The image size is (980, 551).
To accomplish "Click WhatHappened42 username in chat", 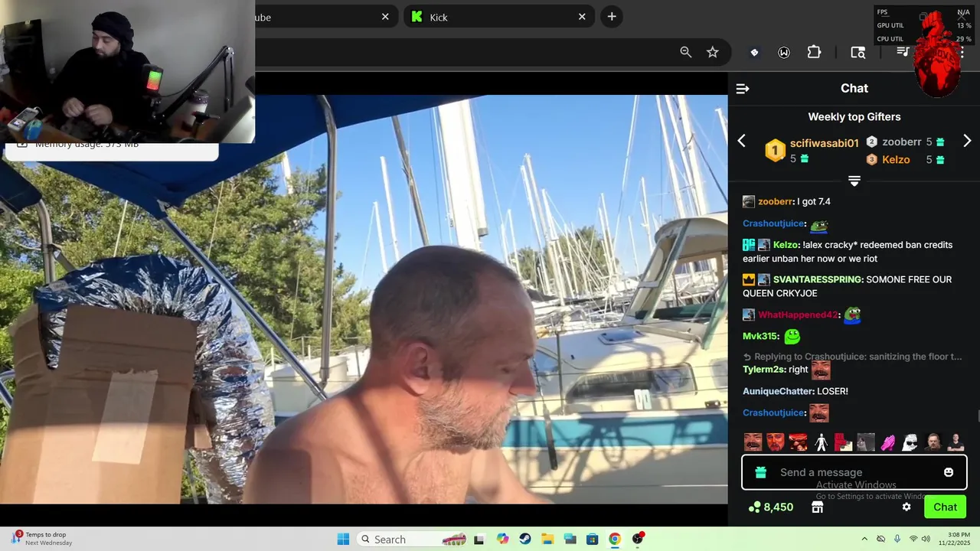I will point(799,315).
